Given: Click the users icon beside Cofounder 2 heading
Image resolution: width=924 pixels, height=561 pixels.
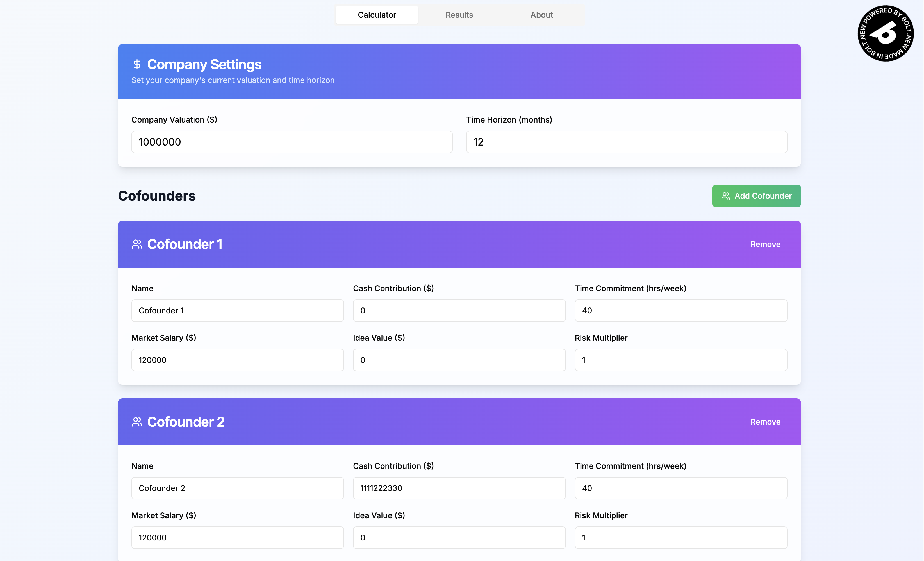Looking at the screenshot, I should (x=137, y=422).
